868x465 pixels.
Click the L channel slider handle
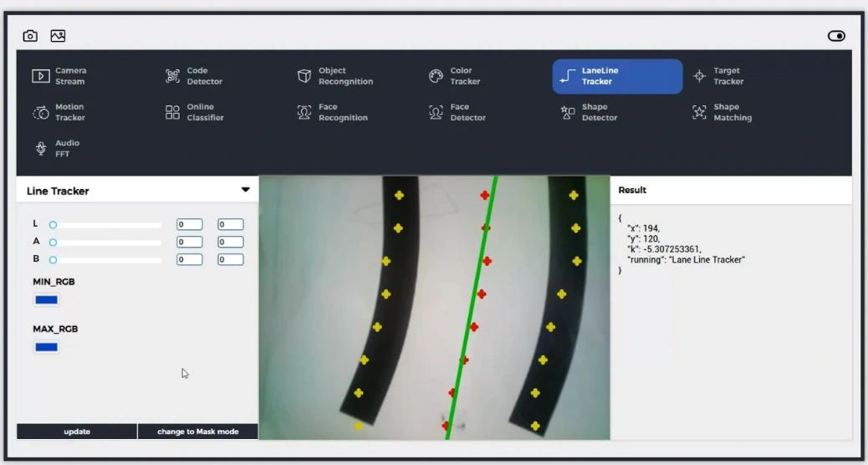53,225
